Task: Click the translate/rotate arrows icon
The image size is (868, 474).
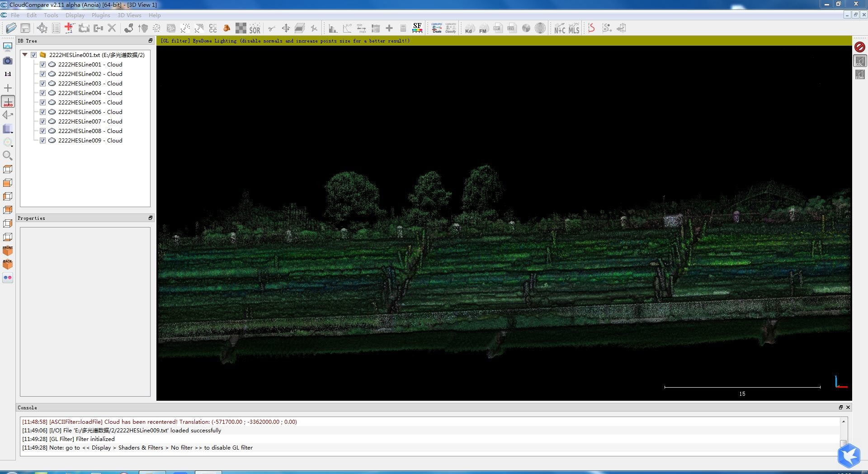Action: pyautogui.click(x=286, y=28)
